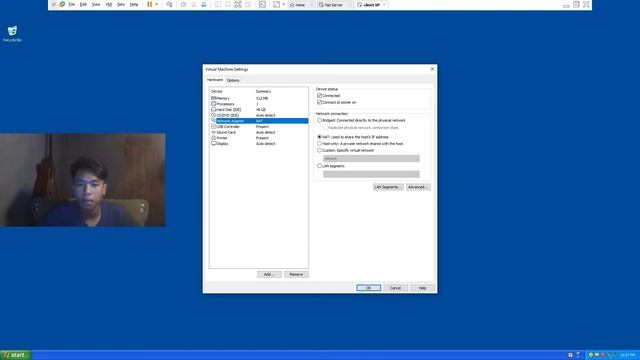This screenshot has width=640, height=360.
Task: Click the Display monitor icon
Action: tap(213, 144)
